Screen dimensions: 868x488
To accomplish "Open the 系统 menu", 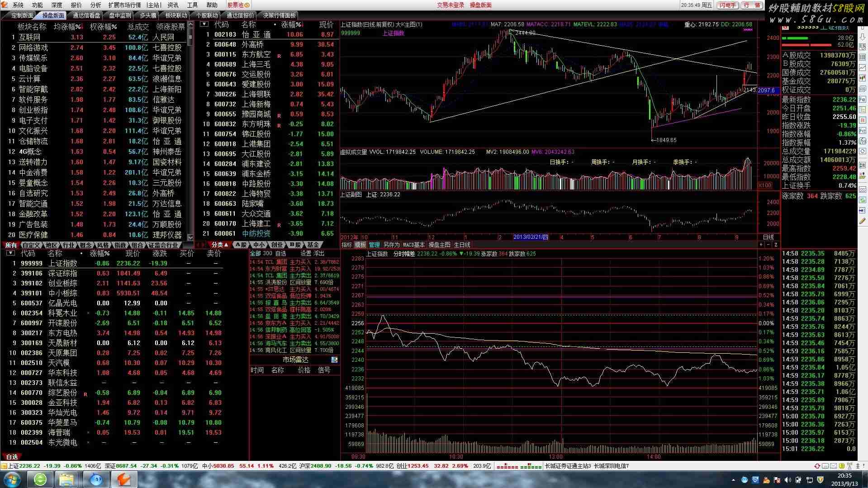I will click(18, 5).
